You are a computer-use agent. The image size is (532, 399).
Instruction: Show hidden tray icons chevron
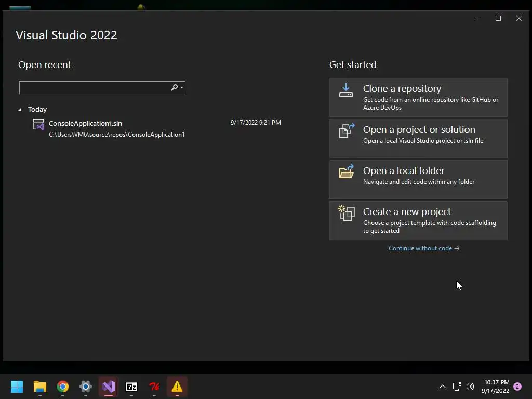(443, 387)
